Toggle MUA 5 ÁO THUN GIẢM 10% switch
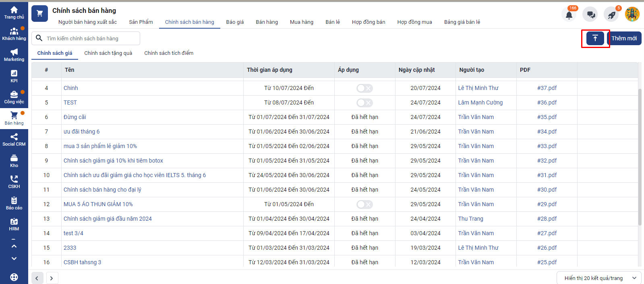644x284 pixels. pos(364,205)
